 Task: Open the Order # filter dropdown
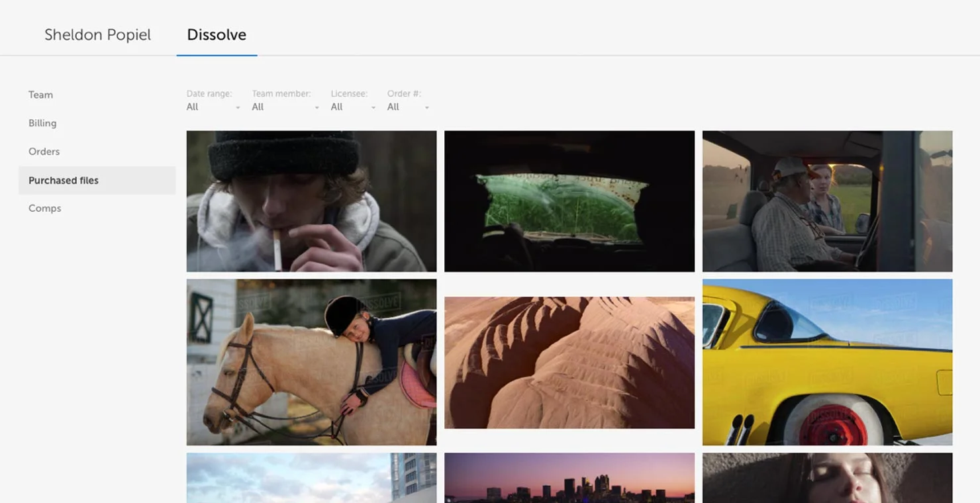(x=408, y=107)
